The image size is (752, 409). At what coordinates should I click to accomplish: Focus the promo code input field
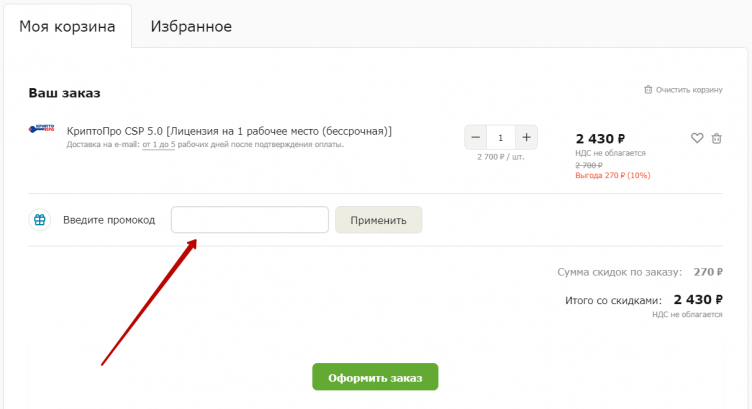tap(250, 220)
